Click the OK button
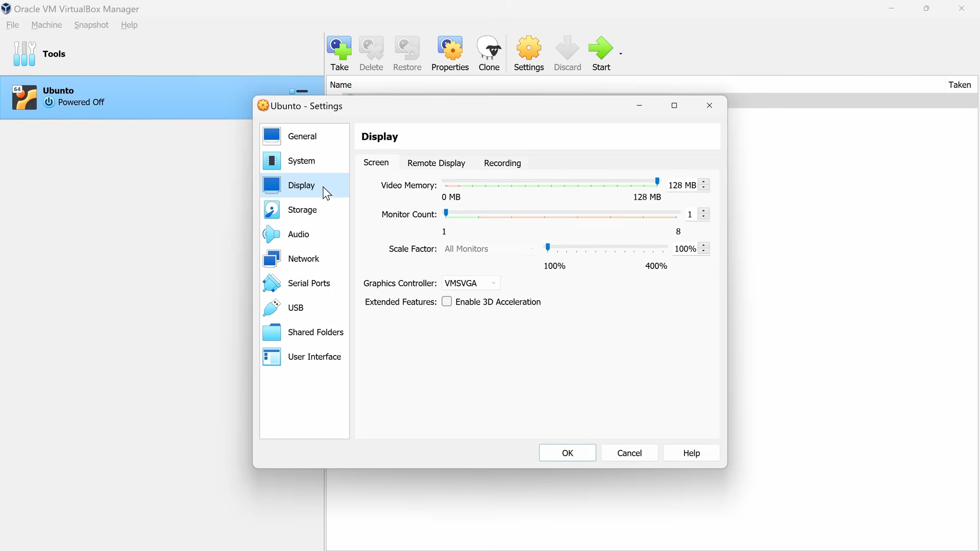This screenshot has width=980, height=551. [x=567, y=453]
